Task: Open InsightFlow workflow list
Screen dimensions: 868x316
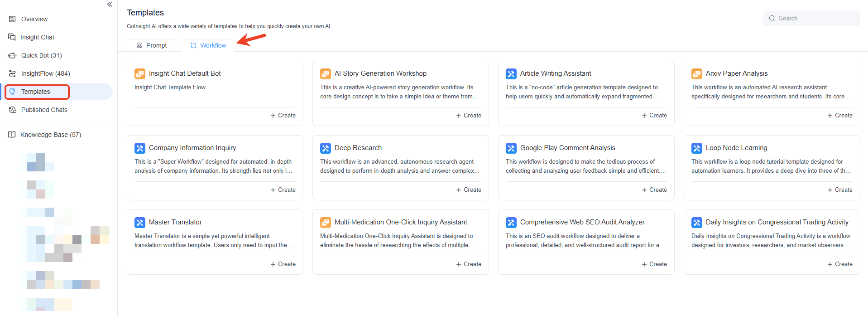Action: (x=45, y=73)
